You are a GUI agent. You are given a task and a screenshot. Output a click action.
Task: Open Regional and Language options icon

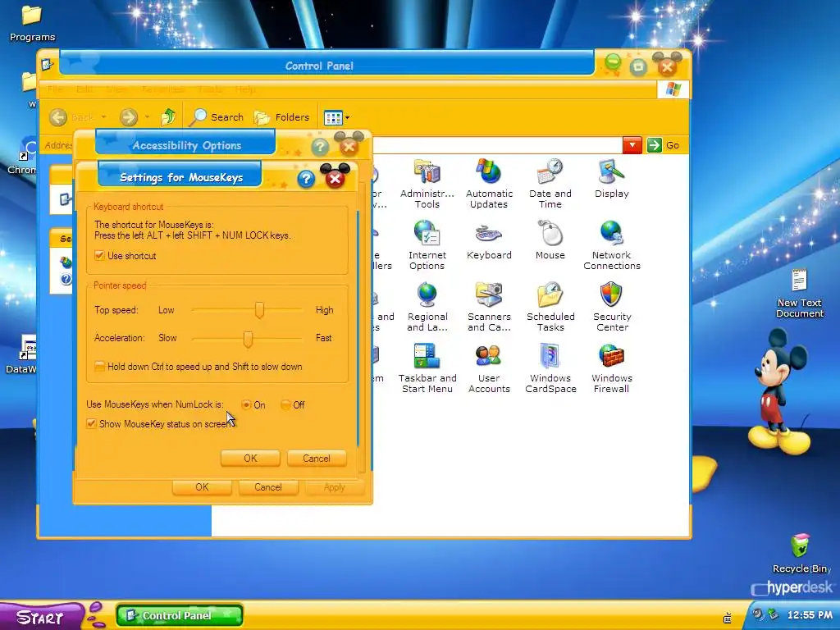(427, 307)
